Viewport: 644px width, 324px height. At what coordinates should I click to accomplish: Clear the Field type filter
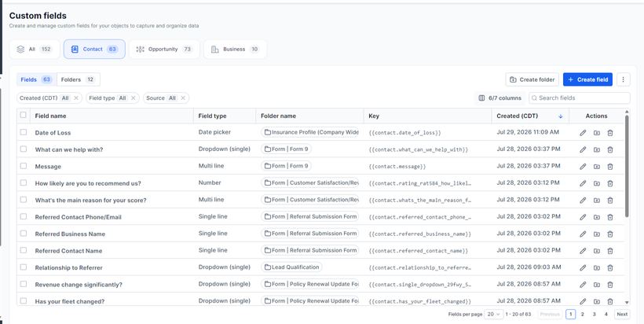(x=133, y=98)
